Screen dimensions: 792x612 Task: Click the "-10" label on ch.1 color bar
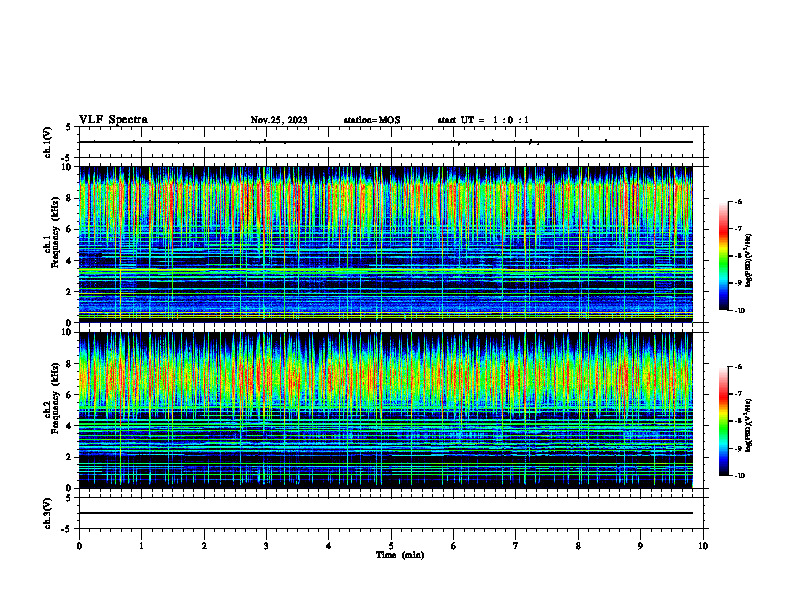739,311
